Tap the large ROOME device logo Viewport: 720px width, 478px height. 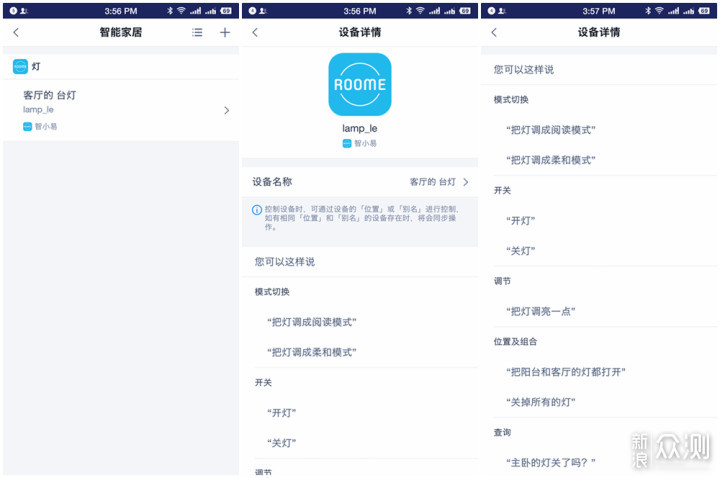359,85
